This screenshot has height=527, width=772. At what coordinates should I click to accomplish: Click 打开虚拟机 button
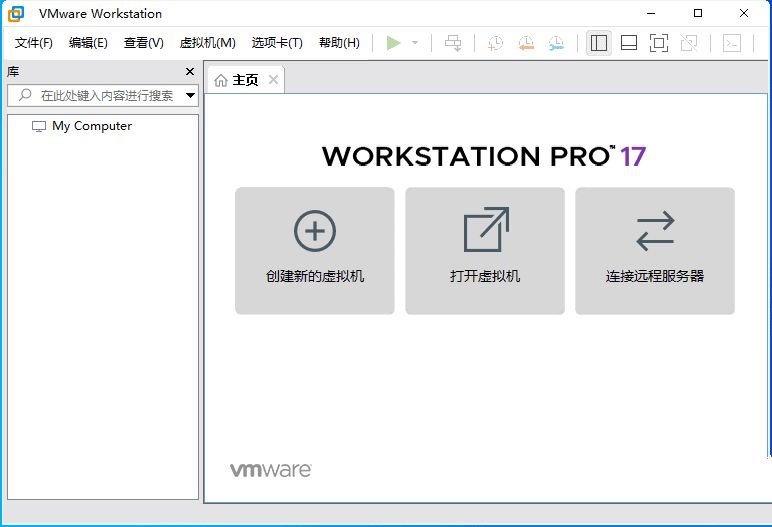point(485,251)
